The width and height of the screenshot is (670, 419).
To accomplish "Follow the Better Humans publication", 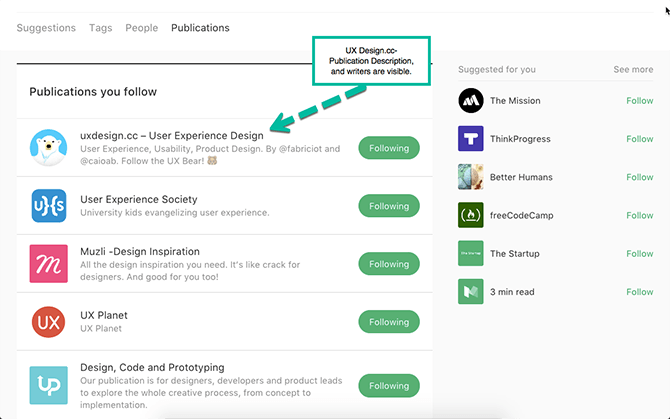I will (639, 177).
